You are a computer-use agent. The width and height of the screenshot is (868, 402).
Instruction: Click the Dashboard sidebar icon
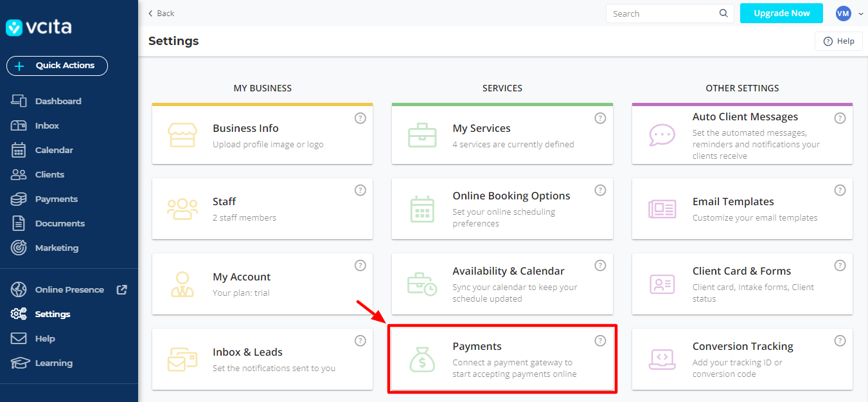coord(19,101)
